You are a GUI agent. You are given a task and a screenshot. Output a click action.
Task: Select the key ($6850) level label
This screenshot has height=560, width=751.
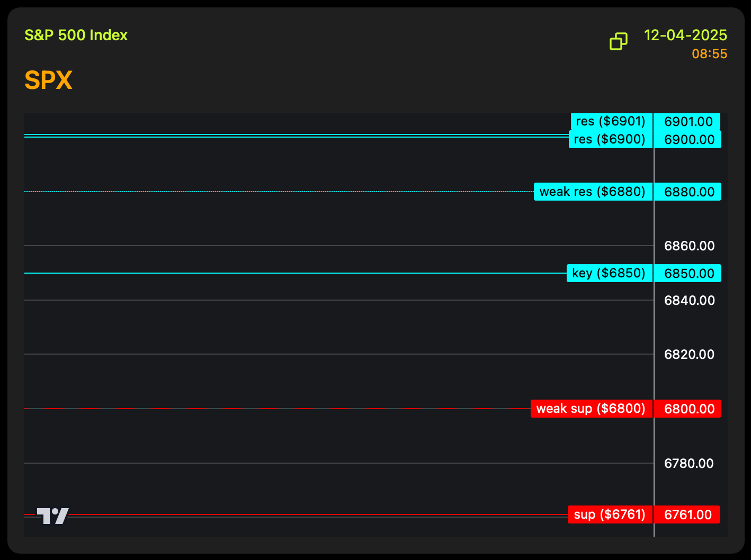pyautogui.click(x=609, y=273)
